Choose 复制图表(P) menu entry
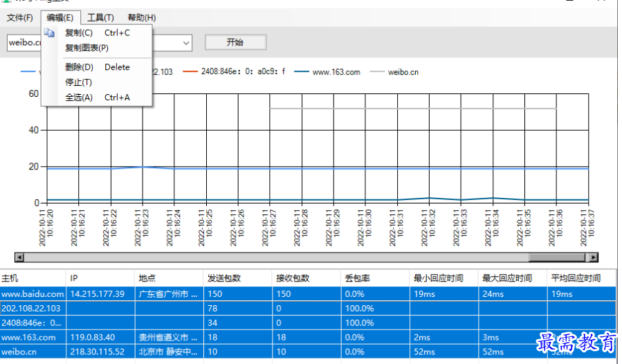This screenshot has height=364, width=622. tap(97, 48)
